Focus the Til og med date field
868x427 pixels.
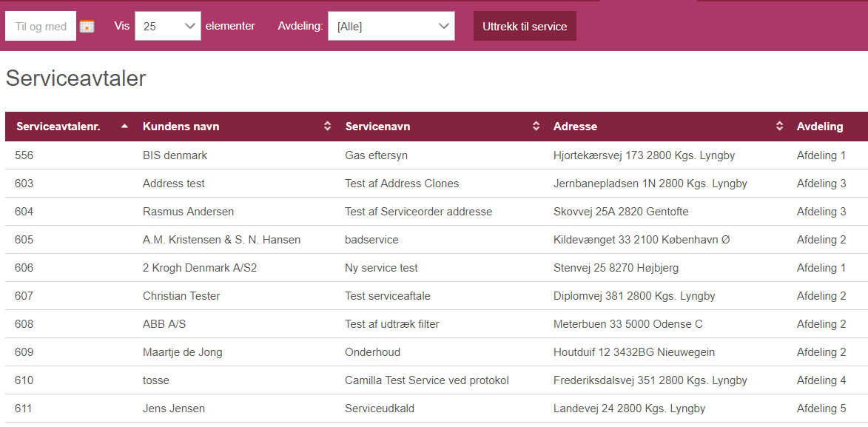pyautogui.click(x=41, y=26)
